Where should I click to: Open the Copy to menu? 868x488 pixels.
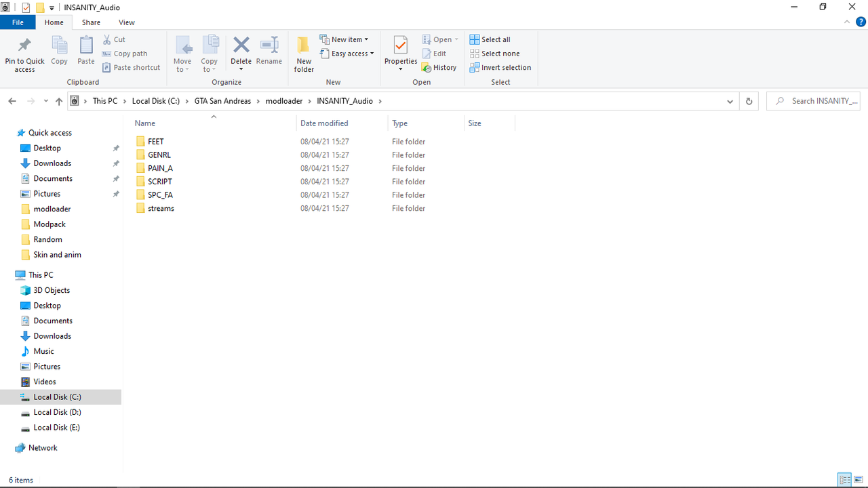coord(210,54)
